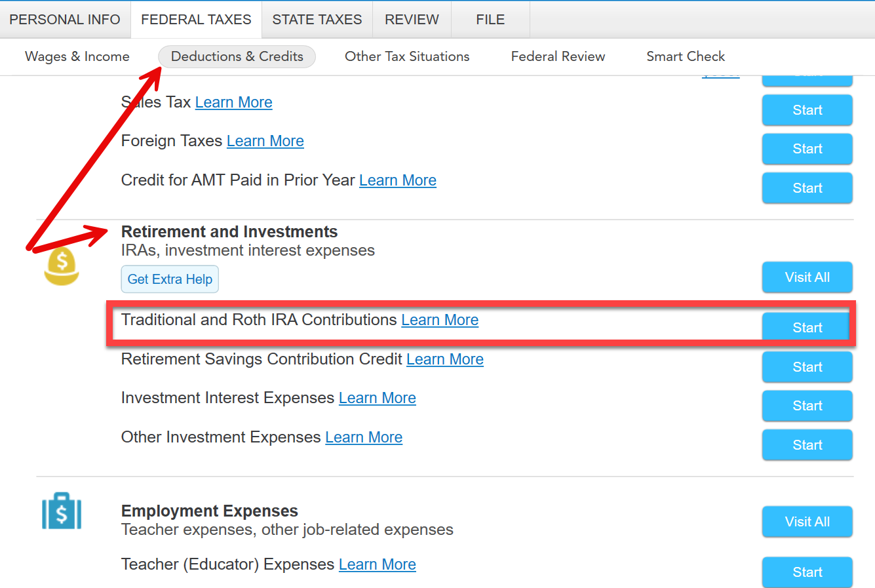Viewport: 875px width, 588px height.
Task: Visit All Employment Expenses topics
Action: click(x=807, y=522)
